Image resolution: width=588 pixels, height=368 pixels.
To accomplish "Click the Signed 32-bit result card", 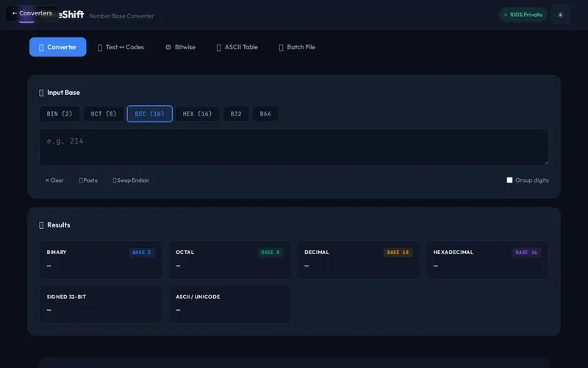I will click(x=101, y=304).
